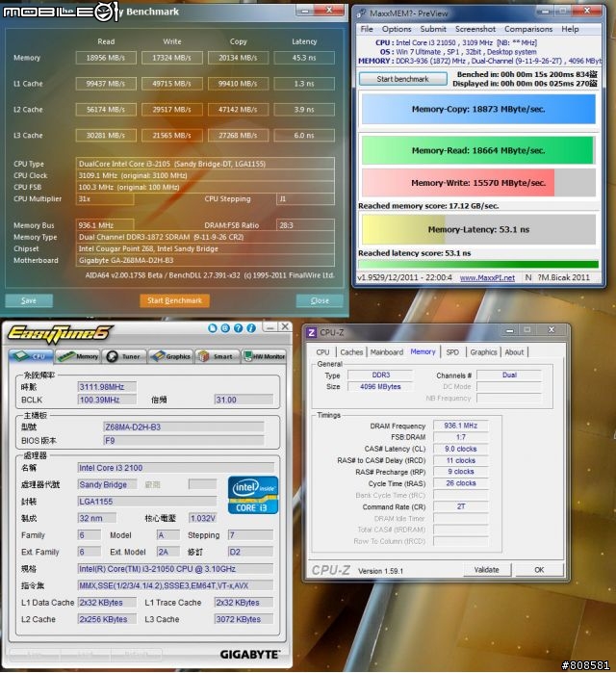Open the Options menu in MaxxMEM
This screenshot has height=673, width=616.
(397, 29)
